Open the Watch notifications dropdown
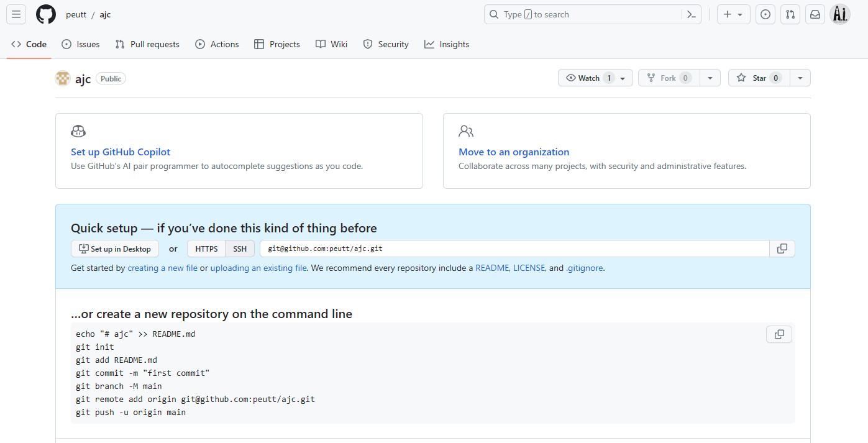 coord(595,78)
